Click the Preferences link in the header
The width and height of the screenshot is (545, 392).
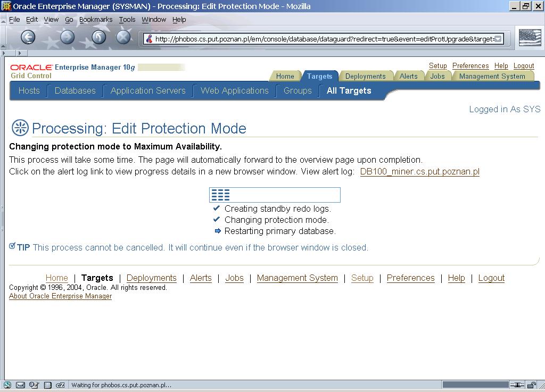click(470, 65)
